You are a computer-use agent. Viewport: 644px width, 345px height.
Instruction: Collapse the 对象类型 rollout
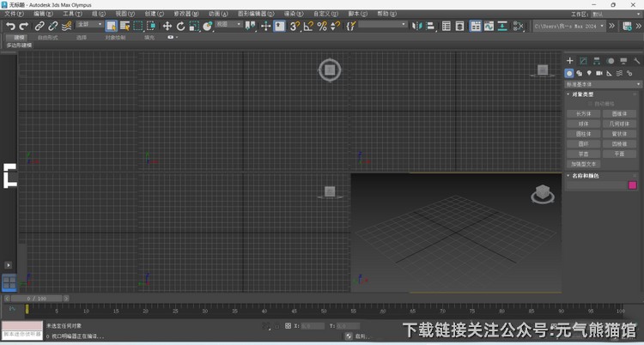tap(584, 94)
